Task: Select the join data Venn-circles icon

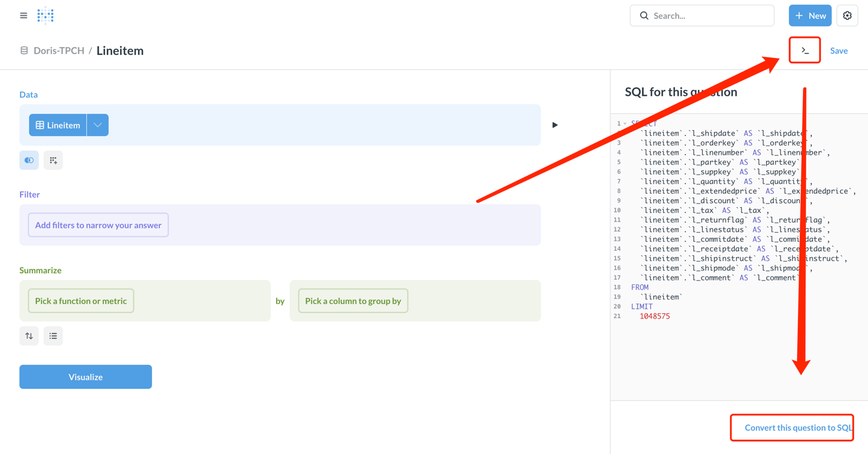Action: [x=28, y=160]
